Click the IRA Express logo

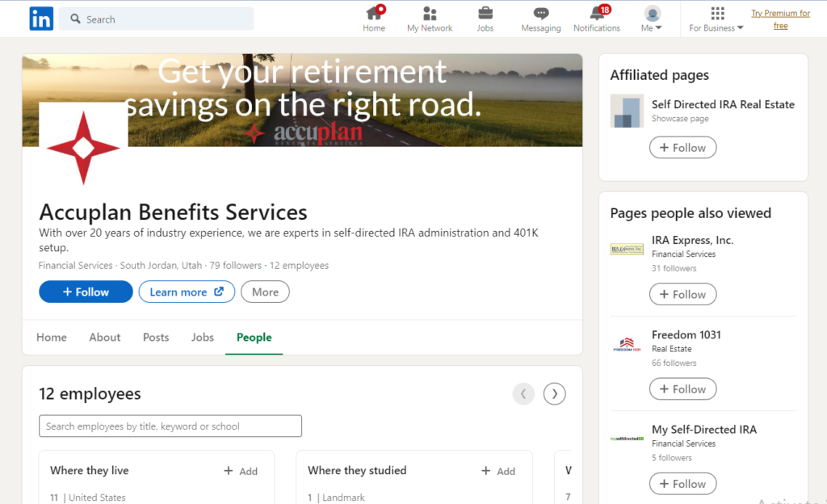tap(627, 249)
